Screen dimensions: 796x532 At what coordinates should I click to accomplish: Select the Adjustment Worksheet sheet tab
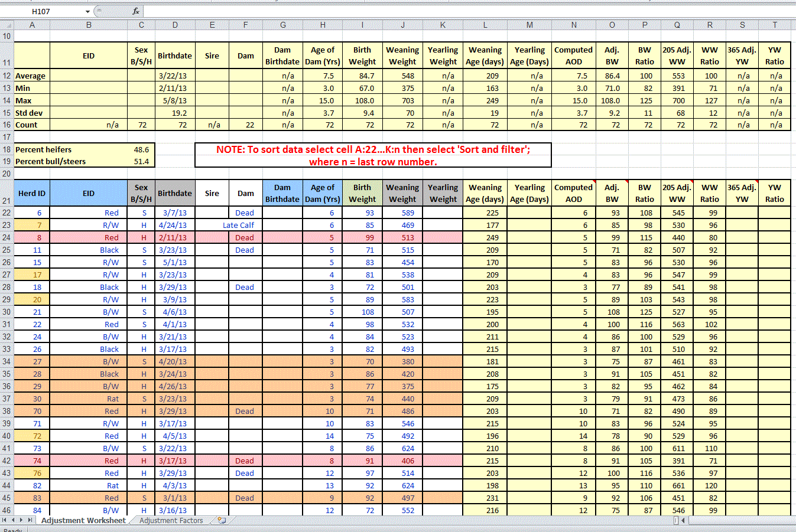tap(83, 521)
